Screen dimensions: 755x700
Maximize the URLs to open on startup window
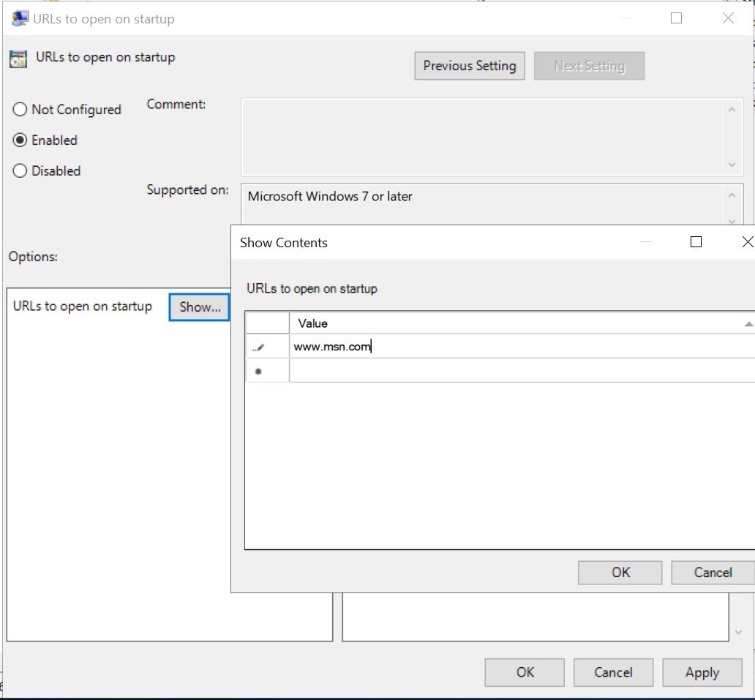point(676,19)
